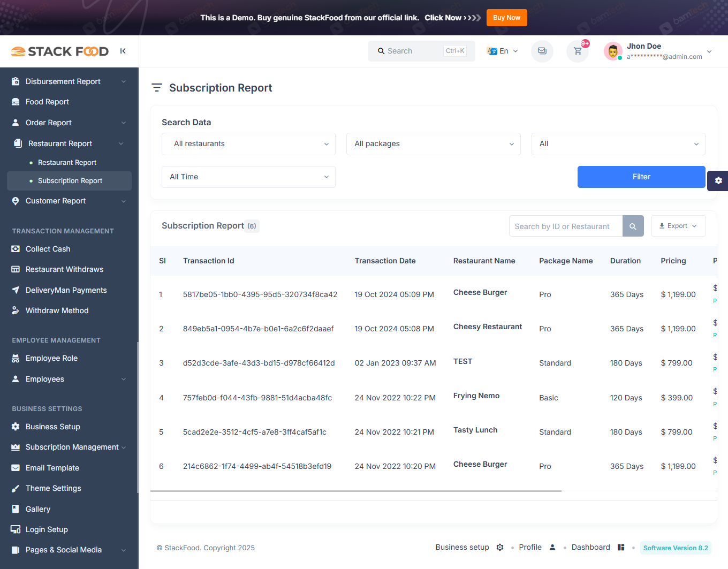This screenshot has height=569, width=728.
Task: Click the Business Setup gear icon
Action: pyautogui.click(x=16, y=427)
